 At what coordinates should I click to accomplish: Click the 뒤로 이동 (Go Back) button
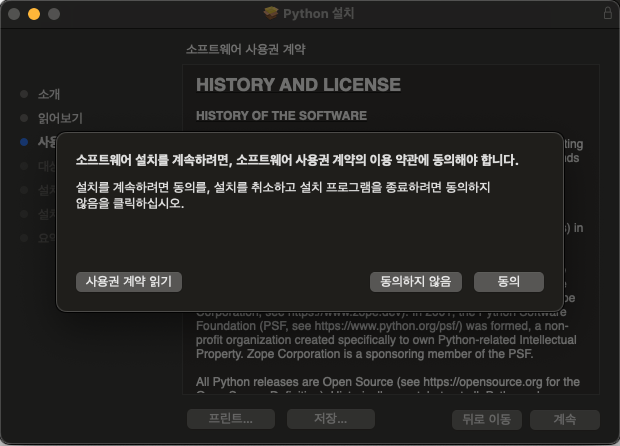[x=487, y=420]
